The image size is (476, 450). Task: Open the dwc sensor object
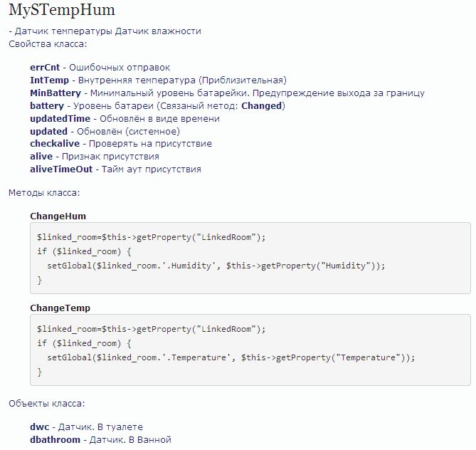point(39,427)
